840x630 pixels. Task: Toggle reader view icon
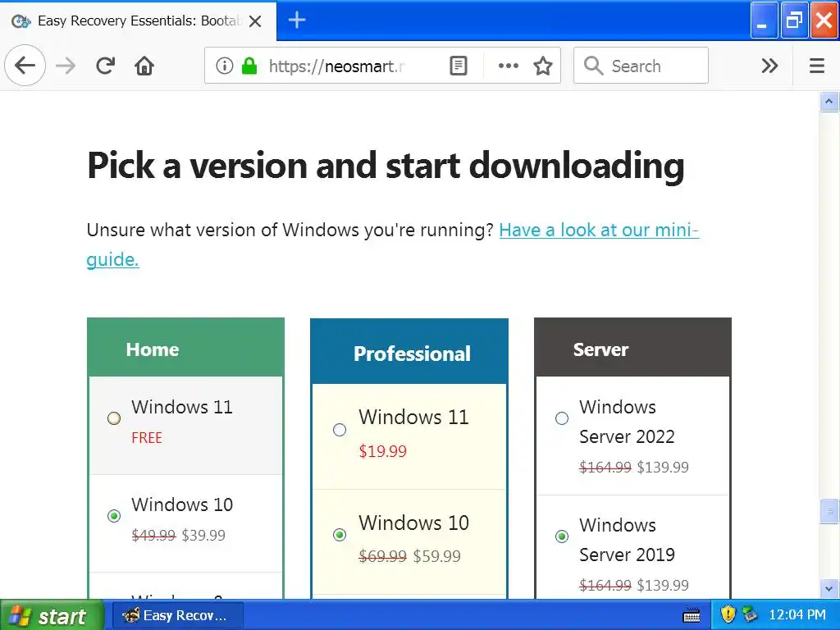pos(458,66)
